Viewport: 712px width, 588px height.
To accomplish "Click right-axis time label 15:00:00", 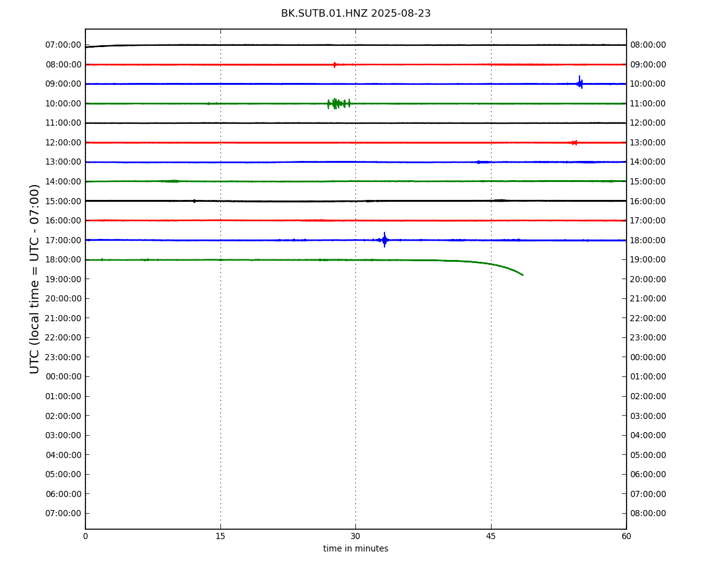I will pos(648,181).
